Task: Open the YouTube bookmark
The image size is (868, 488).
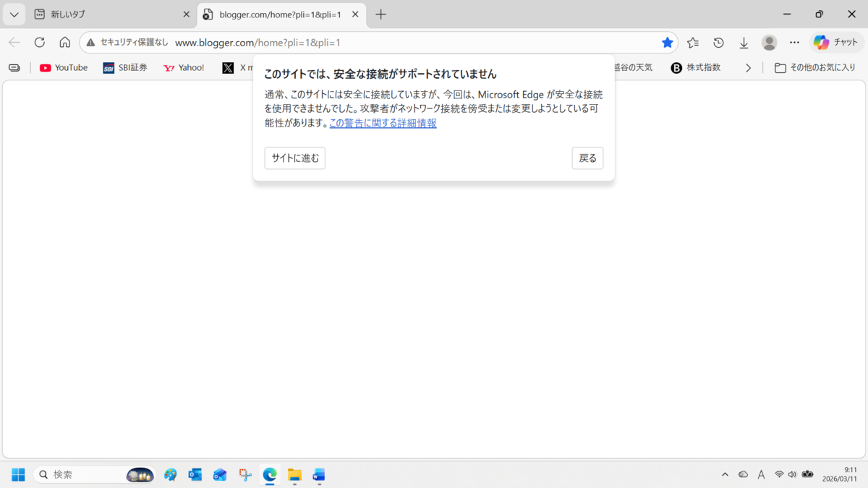Action: (x=64, y=68)
